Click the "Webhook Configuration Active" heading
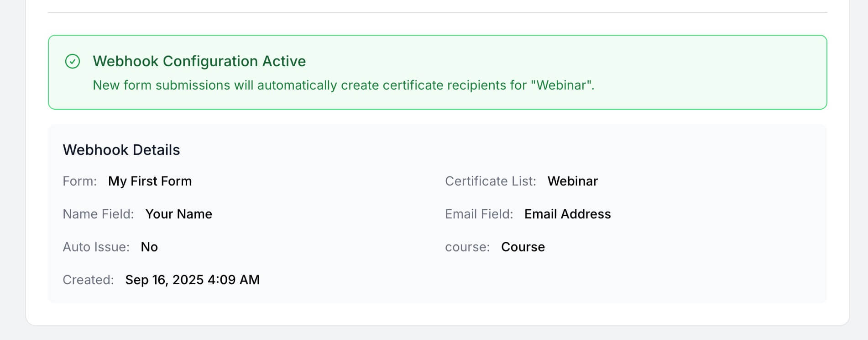 click(x=199, y=61)
